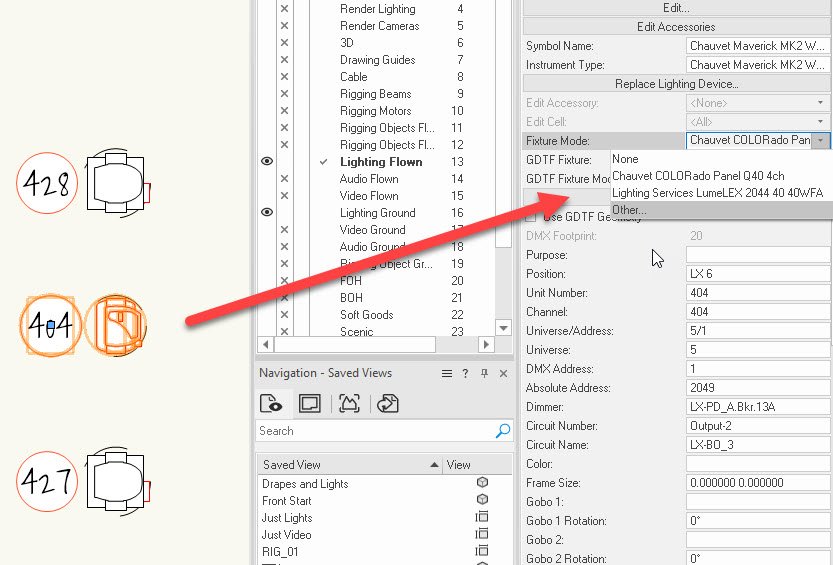833x565 pixels.
Task: Click the Position input field showing LX 6
Action: [x=757, y=274]
